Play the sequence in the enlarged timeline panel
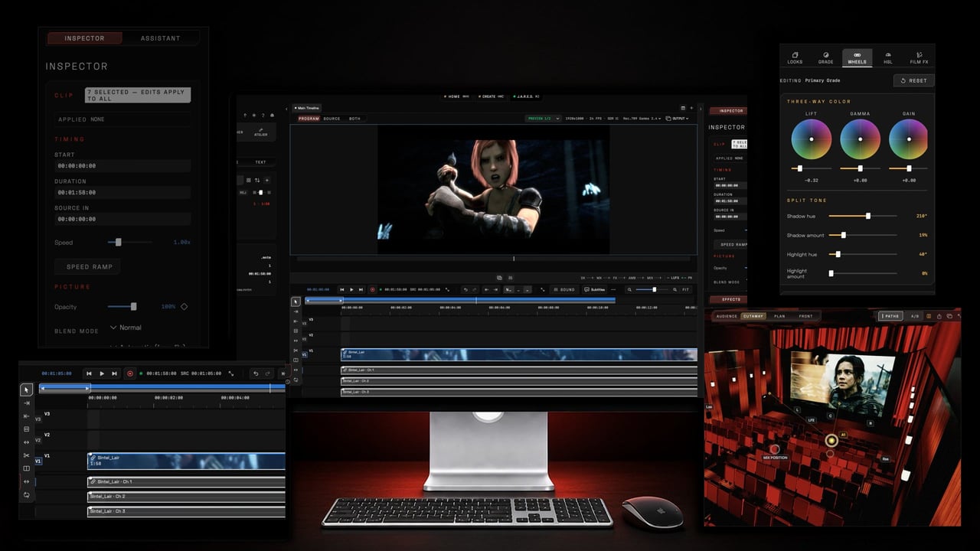980x551 pixels. (102, 373)
